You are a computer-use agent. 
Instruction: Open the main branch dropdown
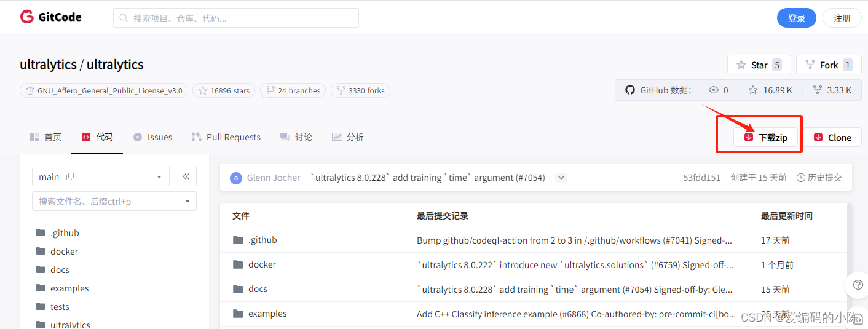point(101,176)
